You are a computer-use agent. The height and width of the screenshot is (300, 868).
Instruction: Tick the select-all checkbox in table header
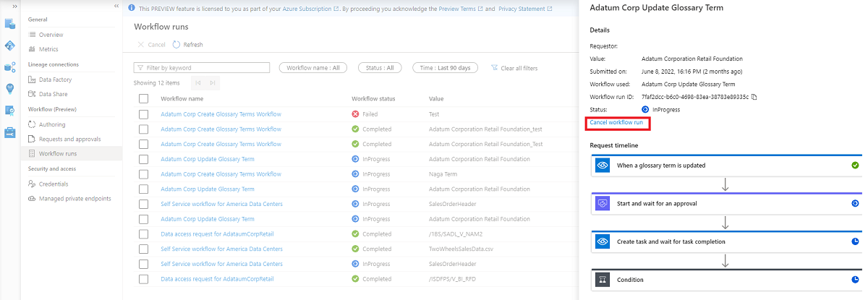pos(143,98)
